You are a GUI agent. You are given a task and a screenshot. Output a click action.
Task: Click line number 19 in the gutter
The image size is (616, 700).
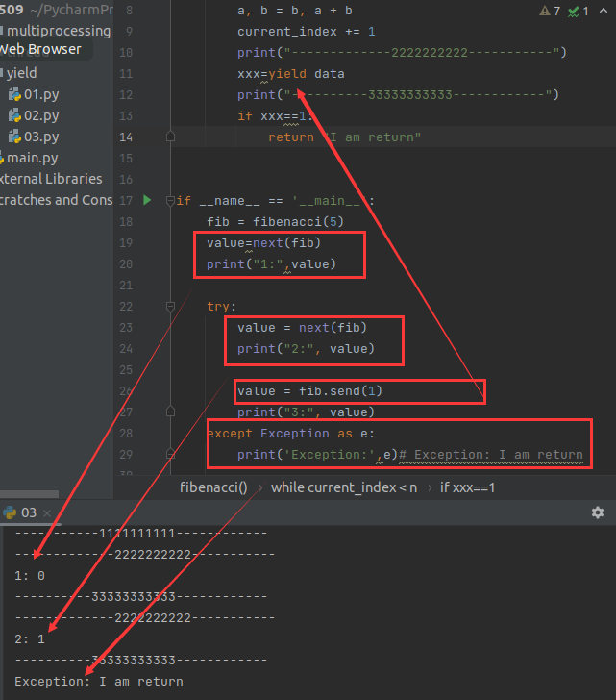(x=126, y=243)
